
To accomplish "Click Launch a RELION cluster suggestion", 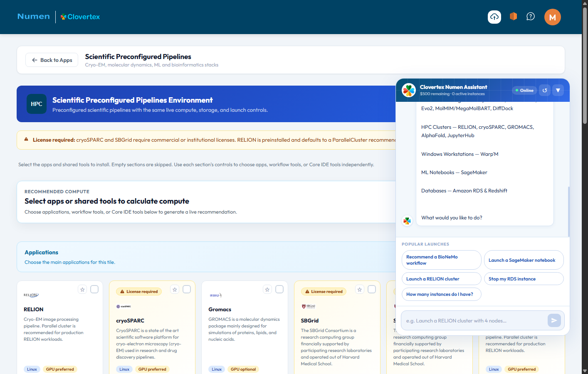I will (x=441, y=279).
